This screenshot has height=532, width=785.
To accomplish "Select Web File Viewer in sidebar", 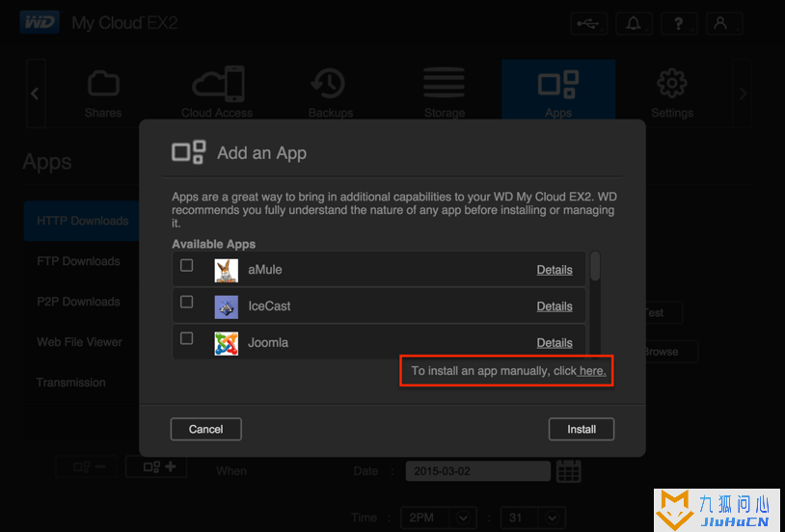I will click(80, 342).
